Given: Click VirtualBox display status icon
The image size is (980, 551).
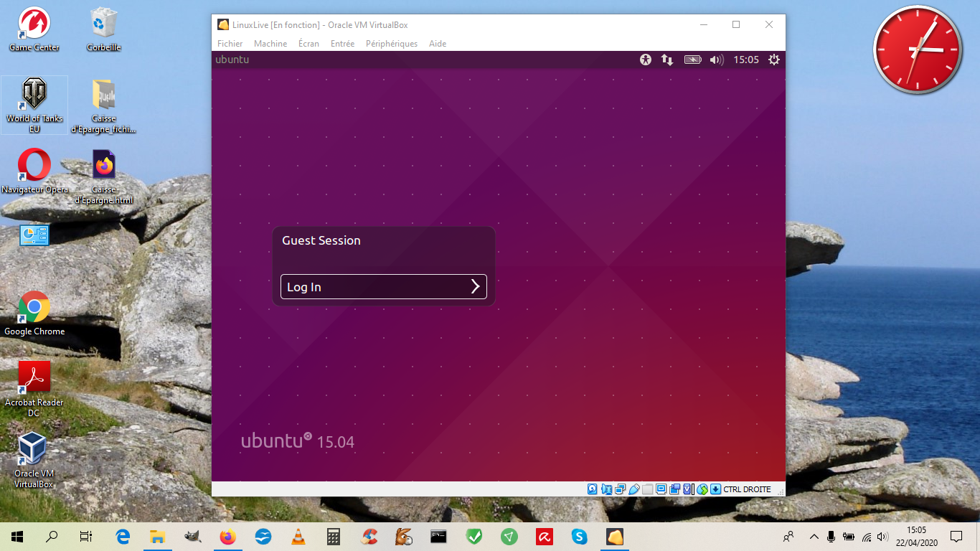Looking at the screenshot, I should (661, 489).
